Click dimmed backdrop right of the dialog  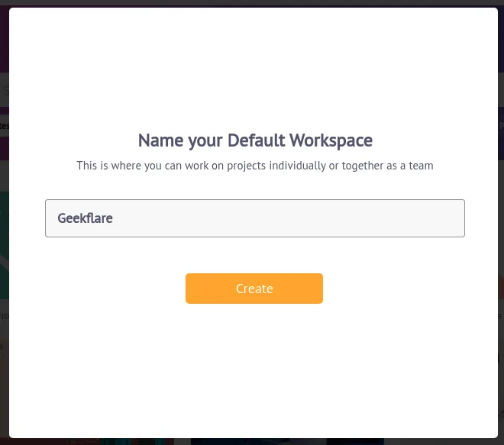click(501, 225)
